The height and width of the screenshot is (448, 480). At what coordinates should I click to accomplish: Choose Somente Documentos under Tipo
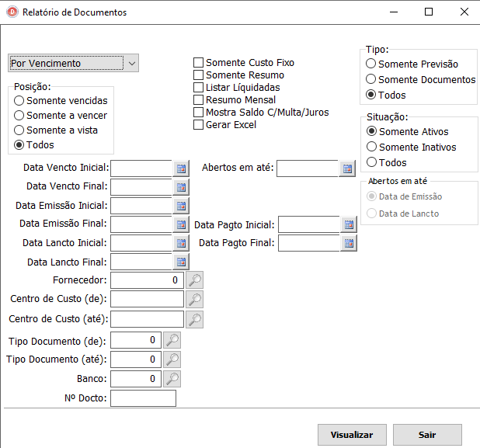pyautogui.click(x=372, y=79)
